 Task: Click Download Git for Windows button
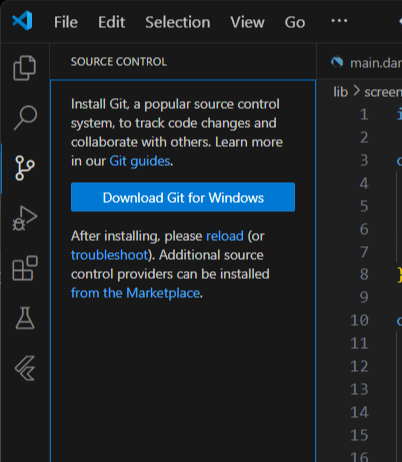click(x=183, y=197)
